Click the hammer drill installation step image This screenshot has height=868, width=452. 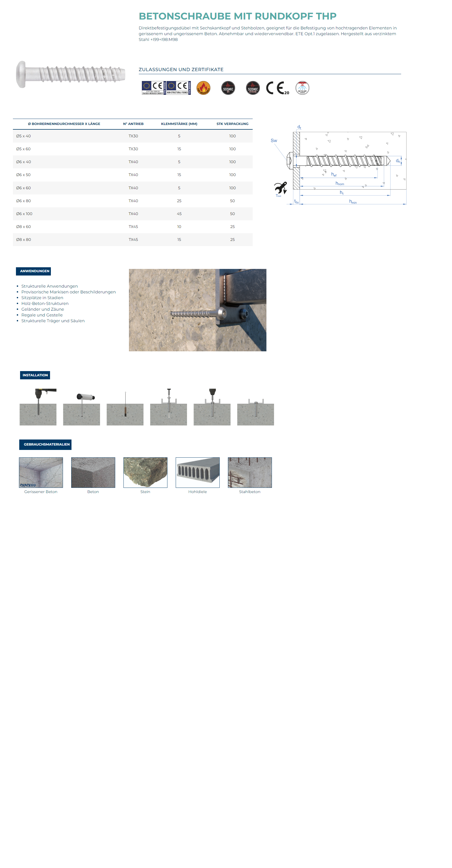coord(38,407)
